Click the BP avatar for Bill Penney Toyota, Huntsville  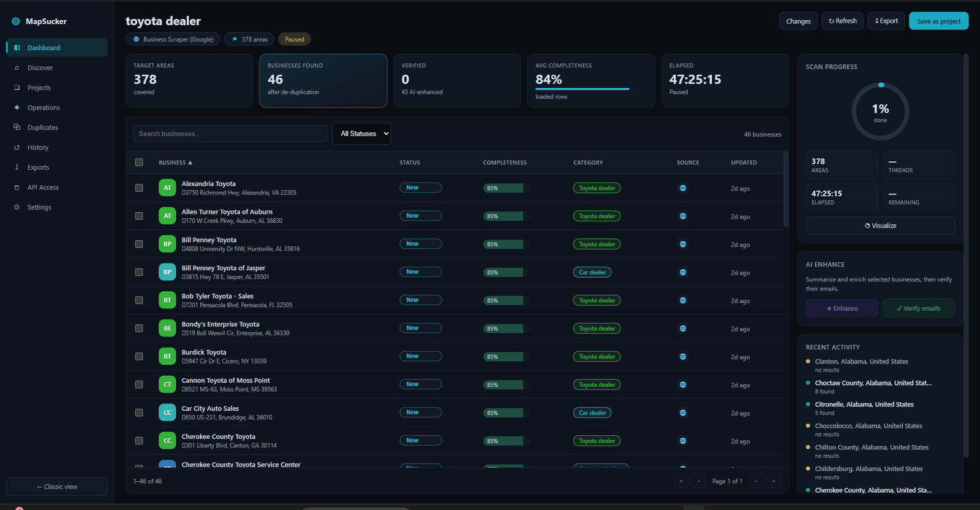pos(167,244)
